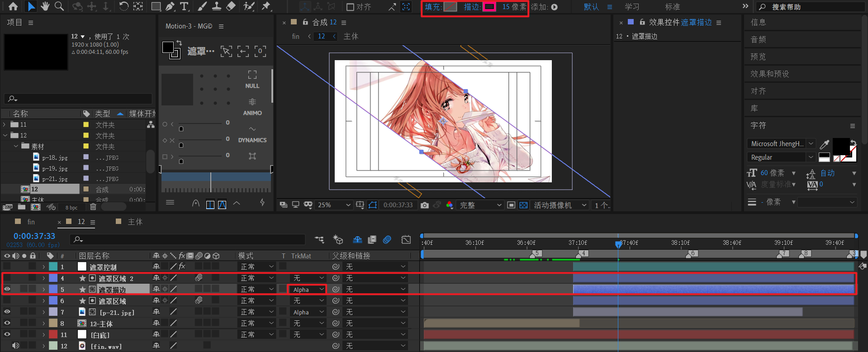Select the Eraser tool
868x352 pixels.
coord(231,6)
